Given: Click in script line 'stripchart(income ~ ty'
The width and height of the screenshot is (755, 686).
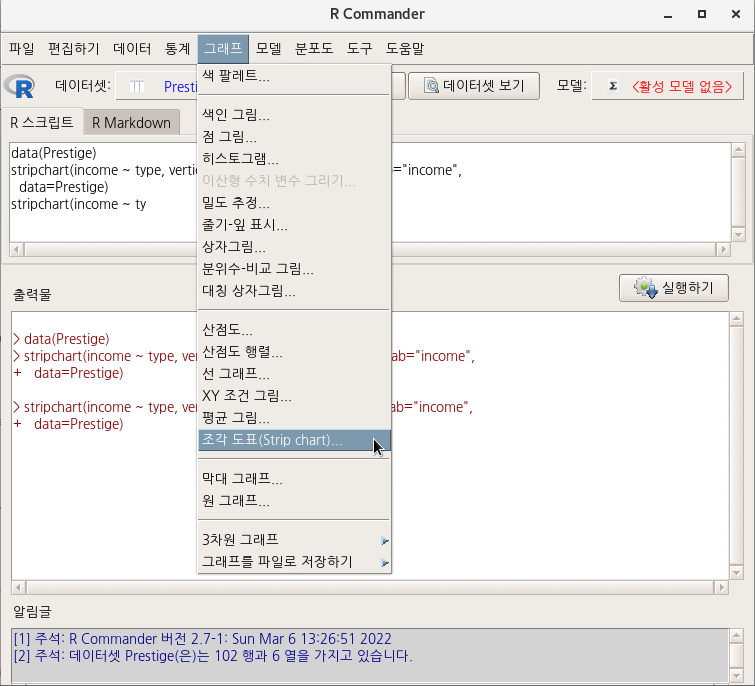Looking at the screenshot, I should point(78,204).
